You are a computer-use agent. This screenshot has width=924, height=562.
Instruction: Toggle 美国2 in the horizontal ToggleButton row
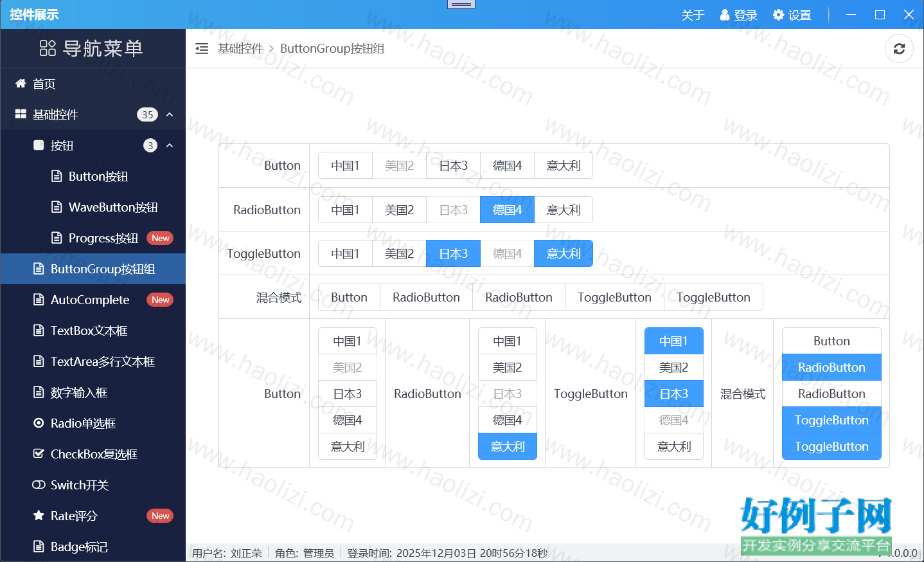(x=399, y=253)
